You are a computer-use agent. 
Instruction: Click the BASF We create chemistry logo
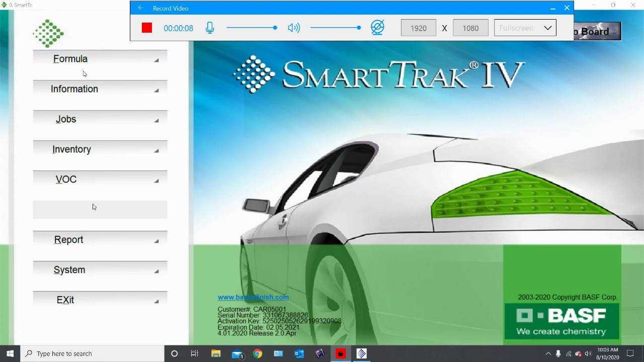point(562,321)
